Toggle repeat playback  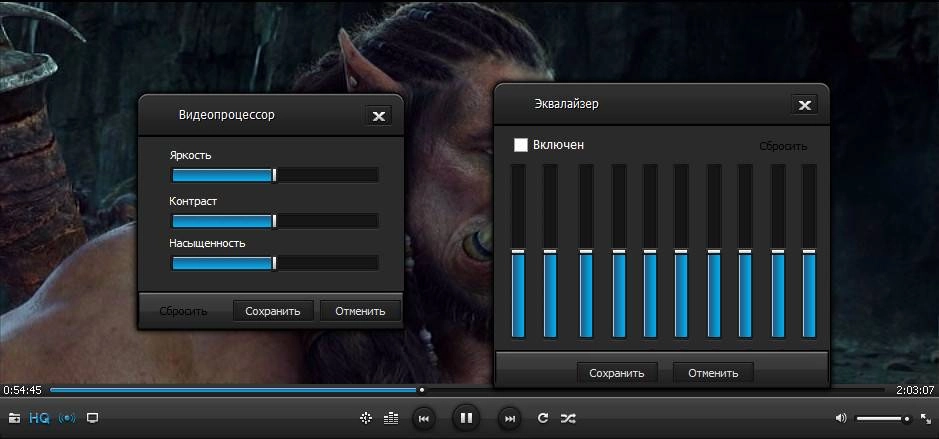(543, 418)
